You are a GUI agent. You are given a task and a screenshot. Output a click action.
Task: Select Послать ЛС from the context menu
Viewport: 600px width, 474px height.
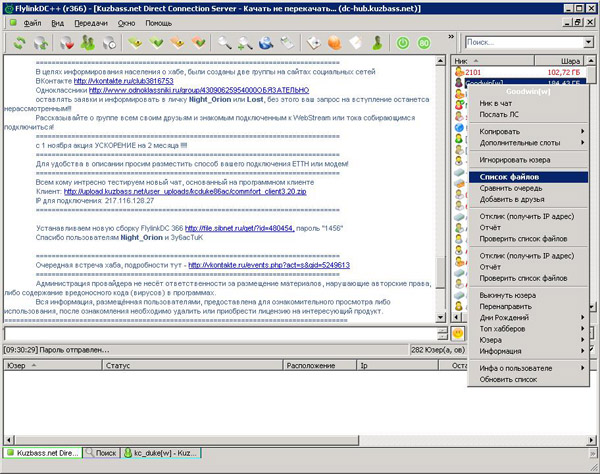click(x=528, y=114)
